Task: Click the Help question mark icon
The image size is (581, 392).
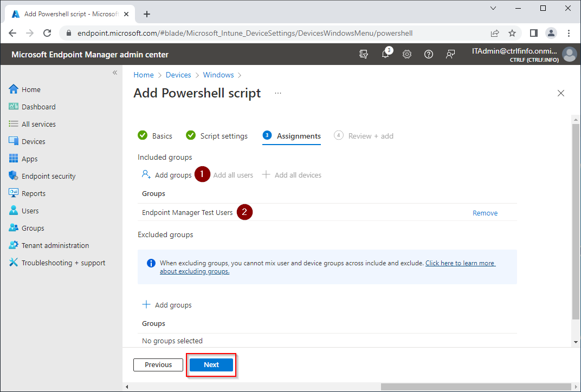Action: point(429,54)
